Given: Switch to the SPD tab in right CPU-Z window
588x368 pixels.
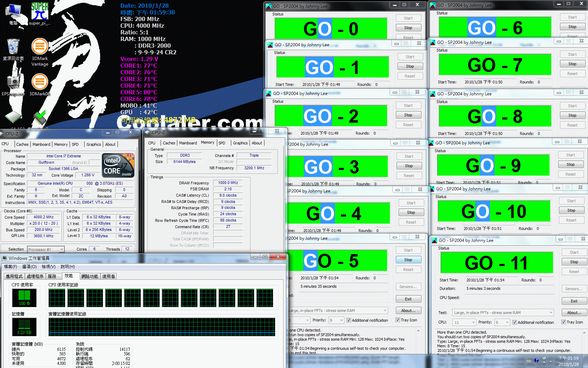Looking at the screenshot, I should pyautogui.click(x=222, y=143).
